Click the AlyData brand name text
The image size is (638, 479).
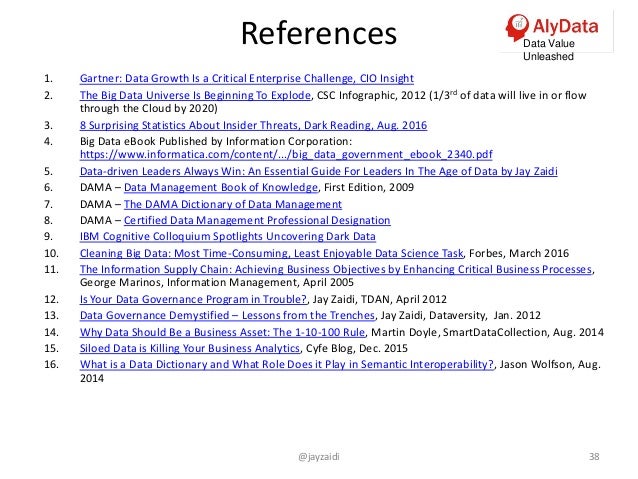(566, 26)
